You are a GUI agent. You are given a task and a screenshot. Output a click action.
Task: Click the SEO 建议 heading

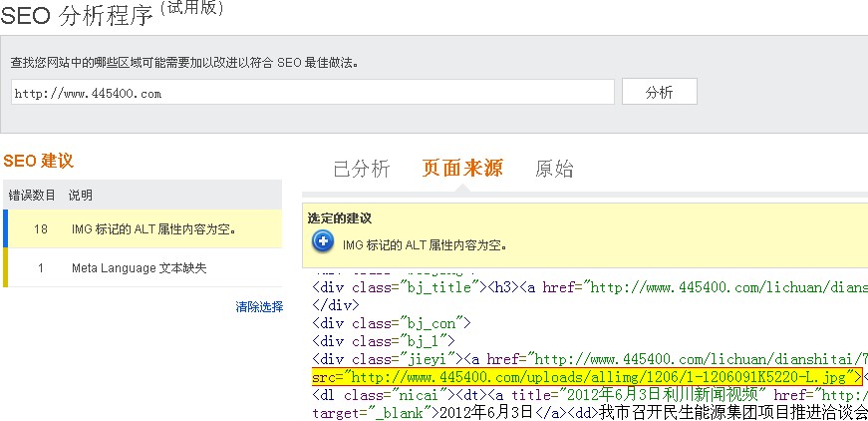[39, 161]
